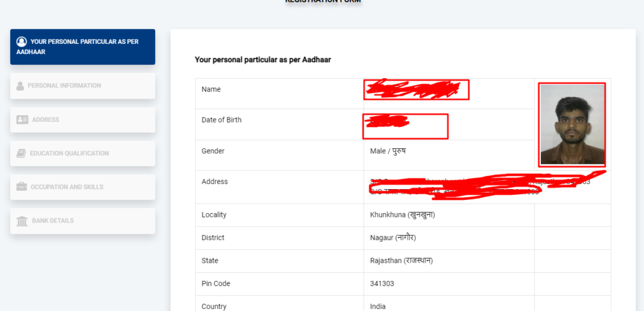The width and height of the screenshot is (644, 311).
Task: Select Your Personal Particular as per Aadhaar tab
Action: [x=82, y=46]
